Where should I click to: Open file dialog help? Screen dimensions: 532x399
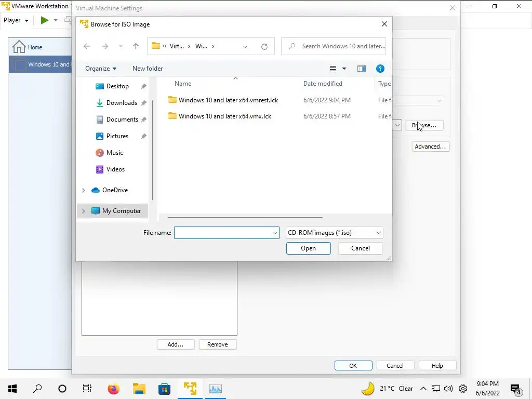[x=380, y=69]
